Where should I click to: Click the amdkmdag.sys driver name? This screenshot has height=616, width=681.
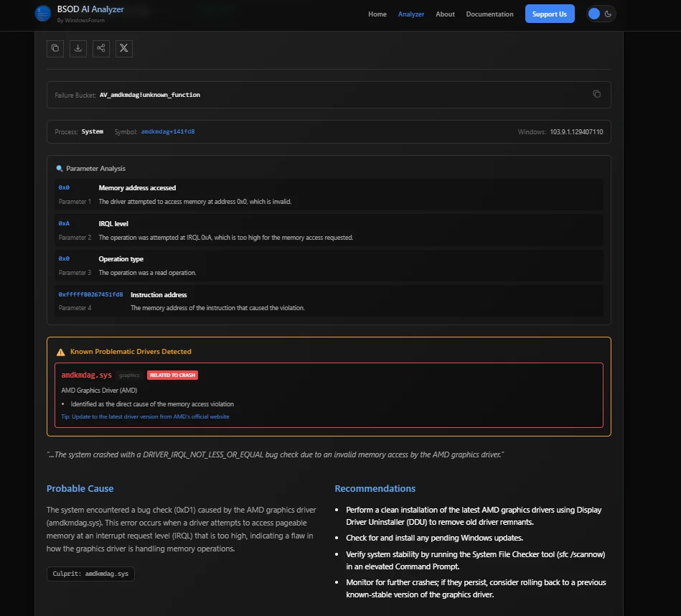86,375
